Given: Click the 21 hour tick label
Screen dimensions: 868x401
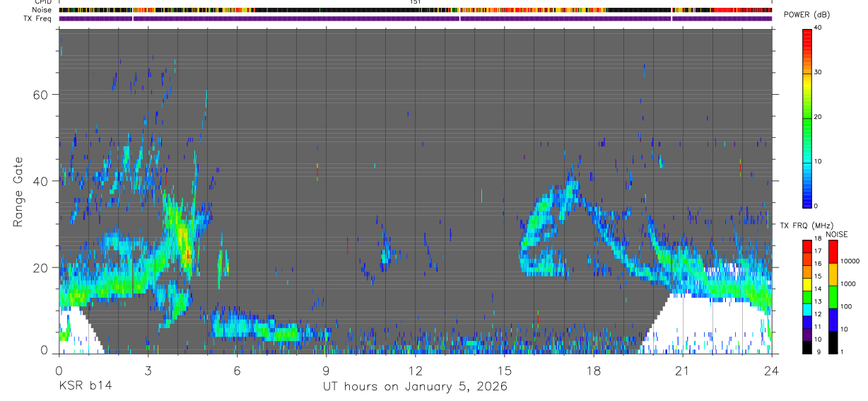Looking at the screenshot, I should [683, 370].
